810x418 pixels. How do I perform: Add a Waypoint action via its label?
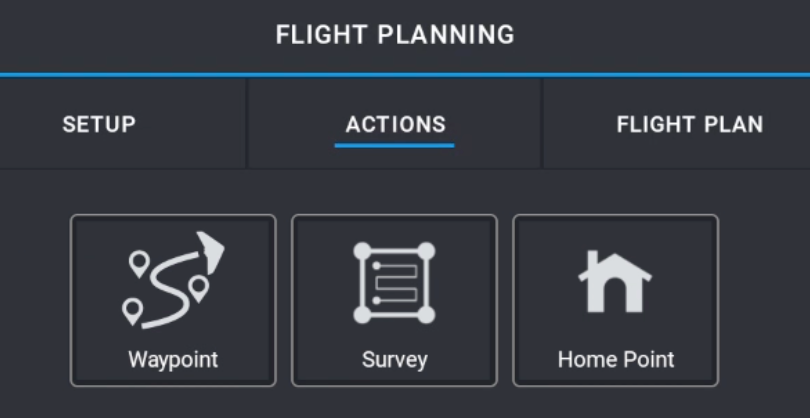[x=173, y=360]
